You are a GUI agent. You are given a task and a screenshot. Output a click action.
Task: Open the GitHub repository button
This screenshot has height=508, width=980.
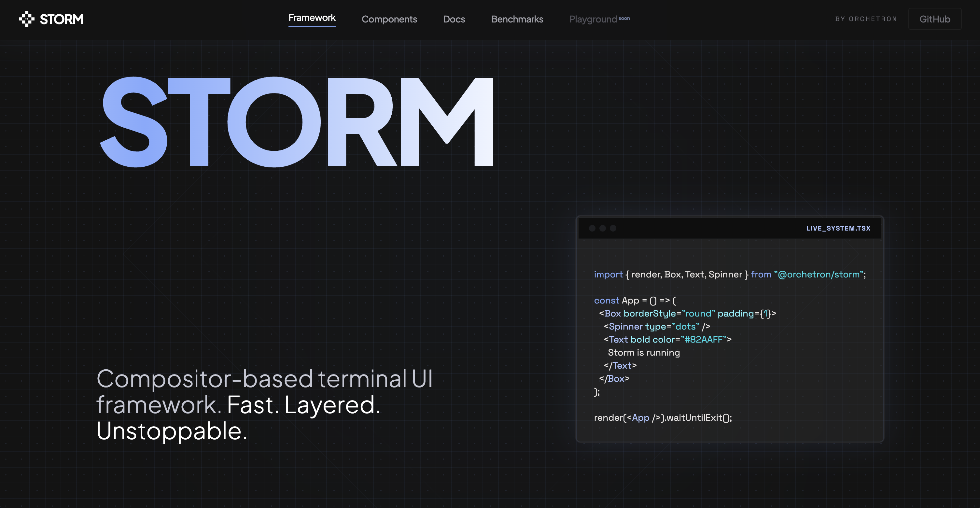934,19
